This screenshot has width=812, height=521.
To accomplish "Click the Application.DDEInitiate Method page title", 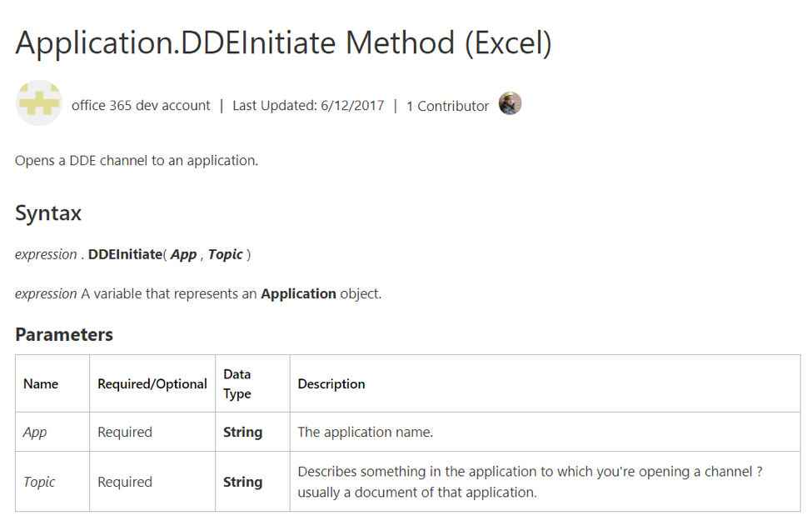I will tap(283, 43).
